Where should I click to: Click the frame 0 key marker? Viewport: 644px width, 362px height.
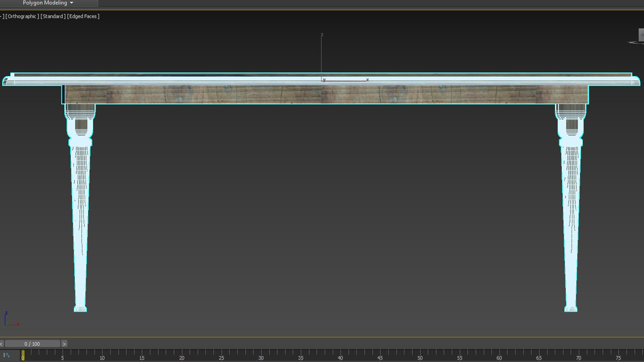23,355
